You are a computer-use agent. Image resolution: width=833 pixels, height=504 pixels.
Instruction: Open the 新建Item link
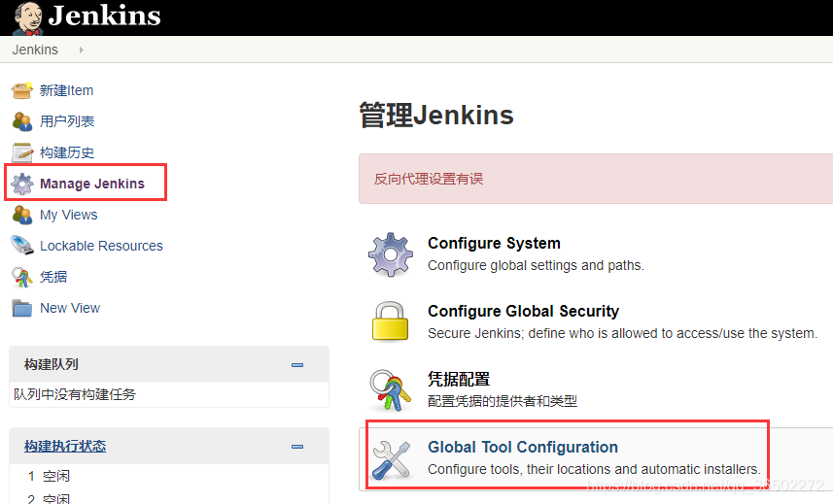(66, 90)
